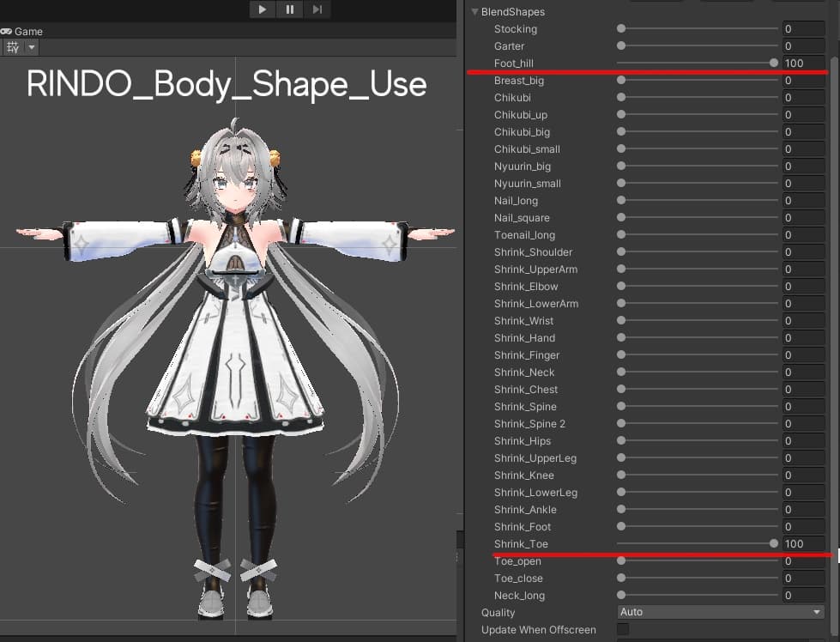This screenshot has height=642, width=840.
Task: Click the Pause button in the toolbar
Action: 290,9
